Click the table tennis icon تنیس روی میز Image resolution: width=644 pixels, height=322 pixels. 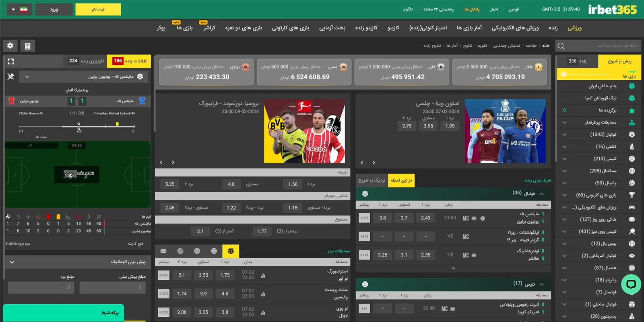pos(632,231)
